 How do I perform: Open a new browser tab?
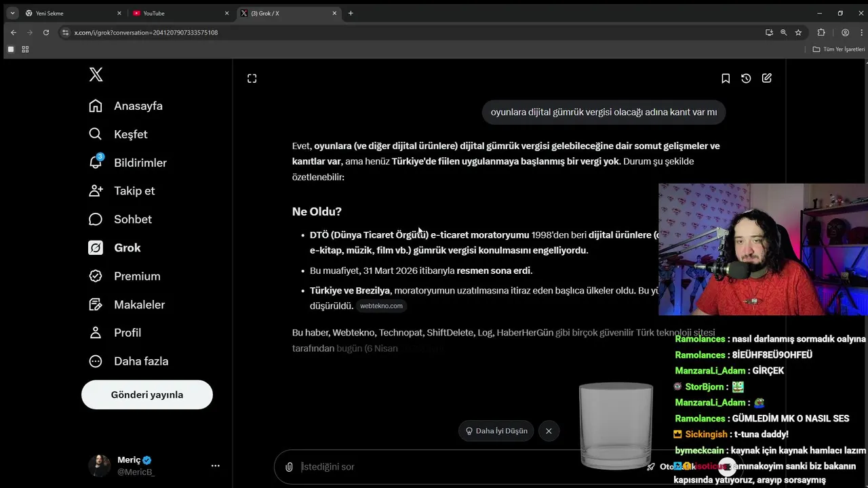pos(351,13)
